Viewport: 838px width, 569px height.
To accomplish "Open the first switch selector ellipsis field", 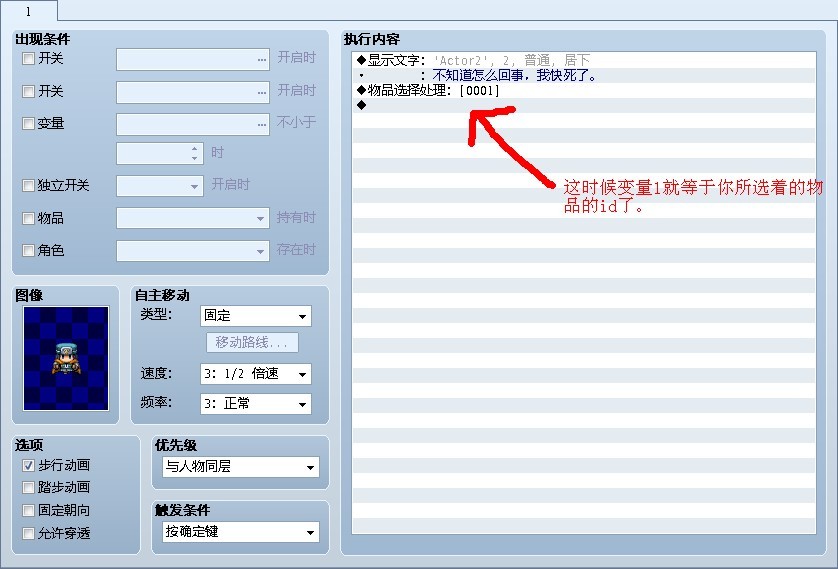I will pyautogui.click(x=193, y=59).
